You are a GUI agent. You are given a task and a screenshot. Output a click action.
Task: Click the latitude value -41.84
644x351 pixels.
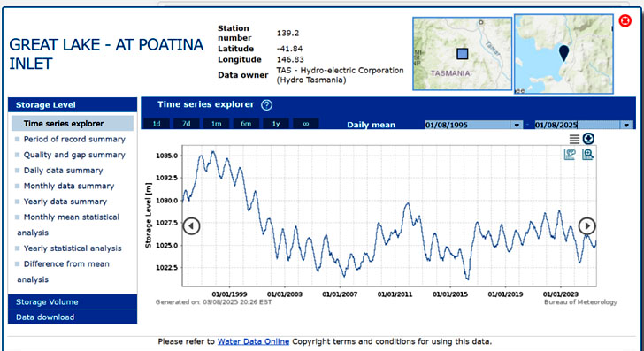click(290, 49)
